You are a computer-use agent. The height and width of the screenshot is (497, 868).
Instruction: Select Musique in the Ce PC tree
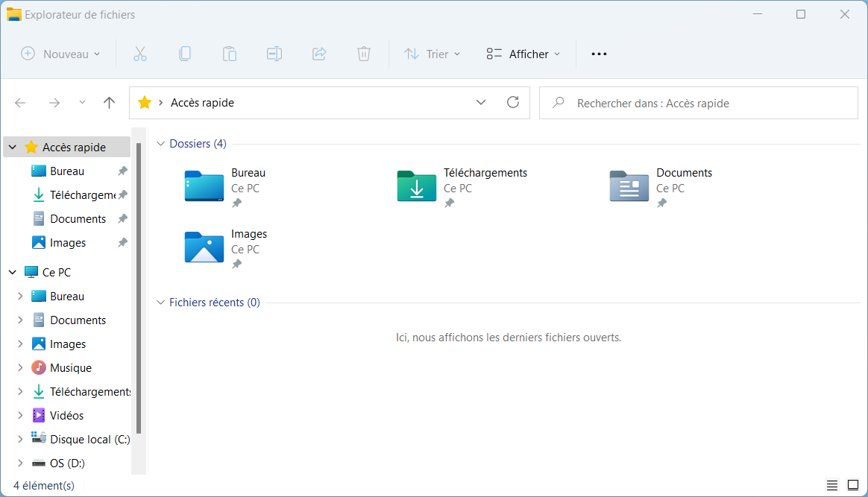(x=71, y=367)
